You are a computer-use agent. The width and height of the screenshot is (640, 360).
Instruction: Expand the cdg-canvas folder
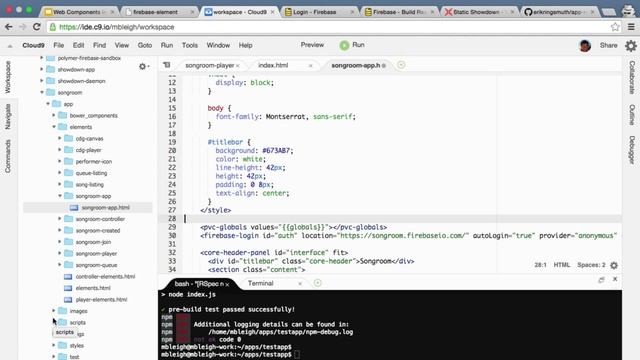point(60,138)
